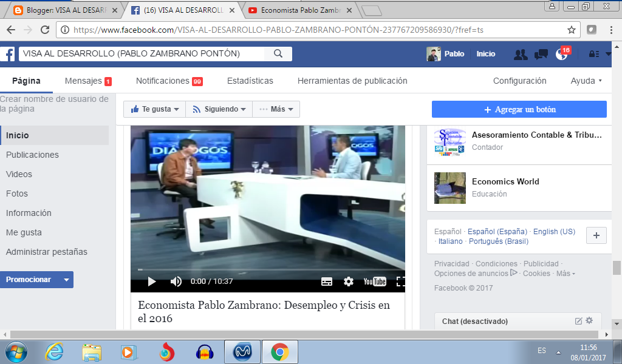This screenshot has width=622, height=364.
Task: Open the Más dropdown button
Action: point(276,109)
